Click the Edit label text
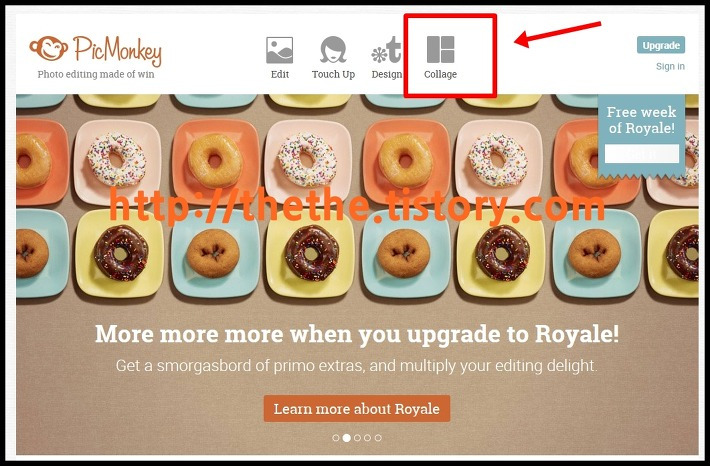Image resolution: width=710 pixels, height=466 pixels. pos(280,74)
